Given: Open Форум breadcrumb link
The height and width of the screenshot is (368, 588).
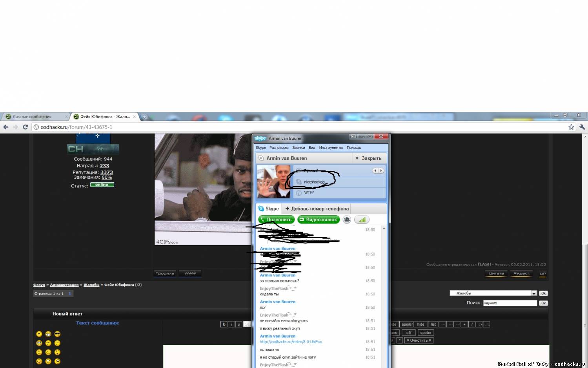Looking at the screenshot, I should [x=39, y=285].
